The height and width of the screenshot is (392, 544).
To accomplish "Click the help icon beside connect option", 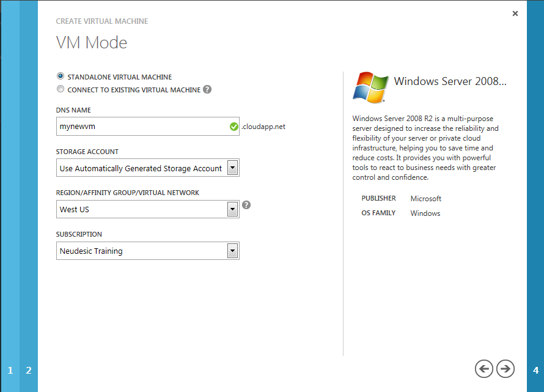I will pos(207,89).
